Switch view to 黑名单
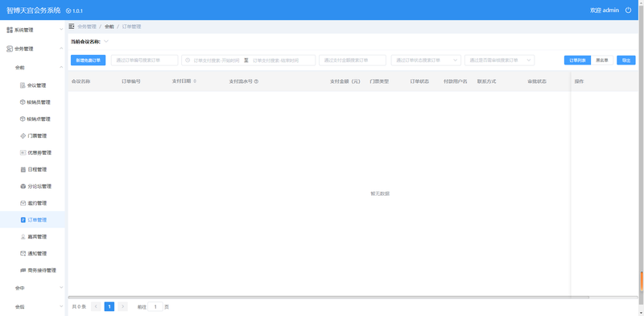This screenshot has width=644, height=316. 602,60
